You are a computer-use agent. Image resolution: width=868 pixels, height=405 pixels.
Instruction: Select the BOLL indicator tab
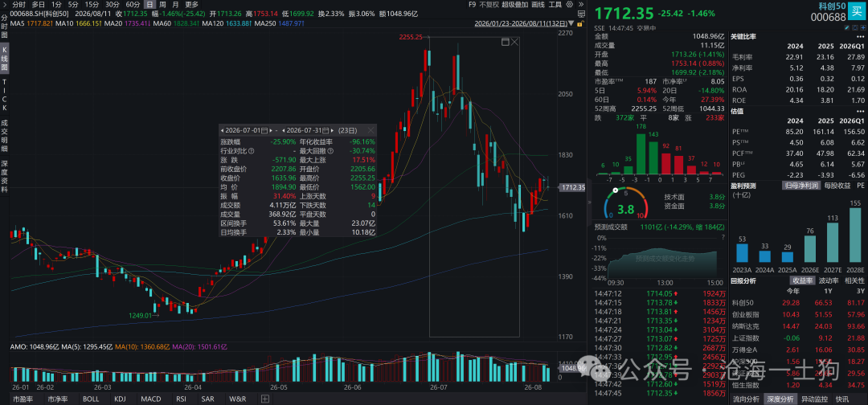coord(91,399)
